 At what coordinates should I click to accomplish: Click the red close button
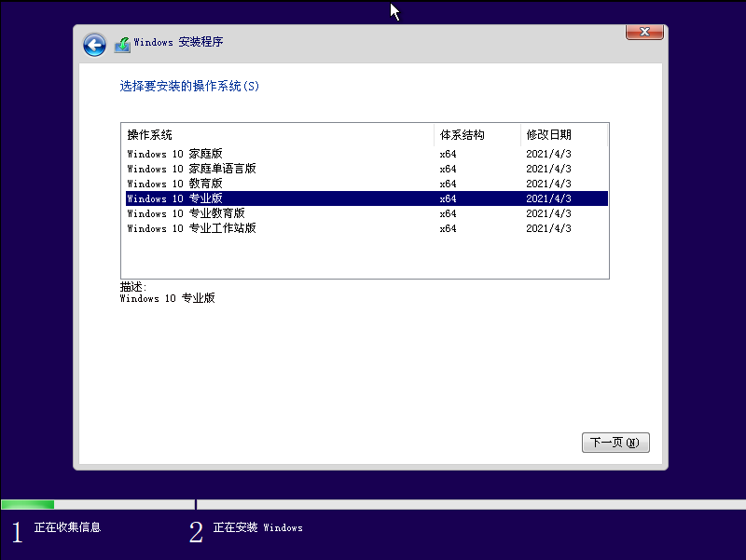tap(643, 32)
